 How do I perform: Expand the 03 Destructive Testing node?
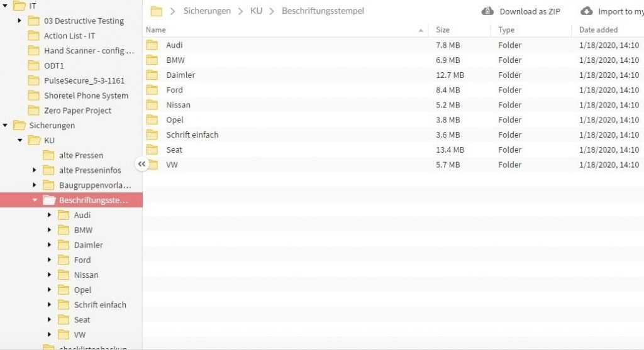pos(19,20)
